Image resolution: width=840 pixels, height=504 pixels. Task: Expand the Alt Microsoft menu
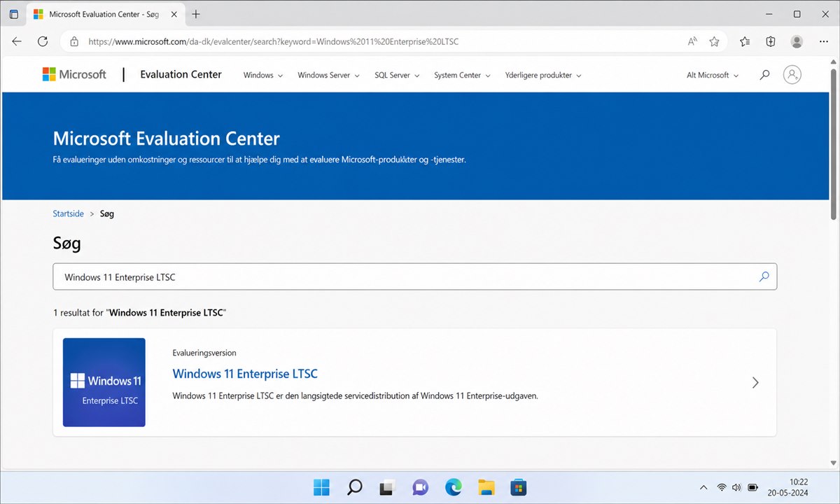pos(713,75)
